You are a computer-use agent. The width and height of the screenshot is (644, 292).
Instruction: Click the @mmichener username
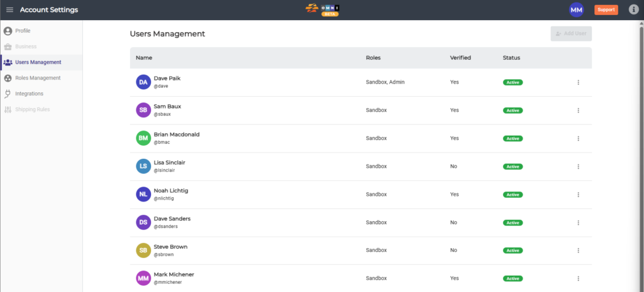coord(167,283)
